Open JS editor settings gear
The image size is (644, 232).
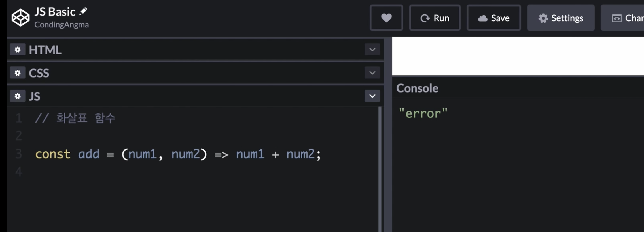tap(18, 96)
